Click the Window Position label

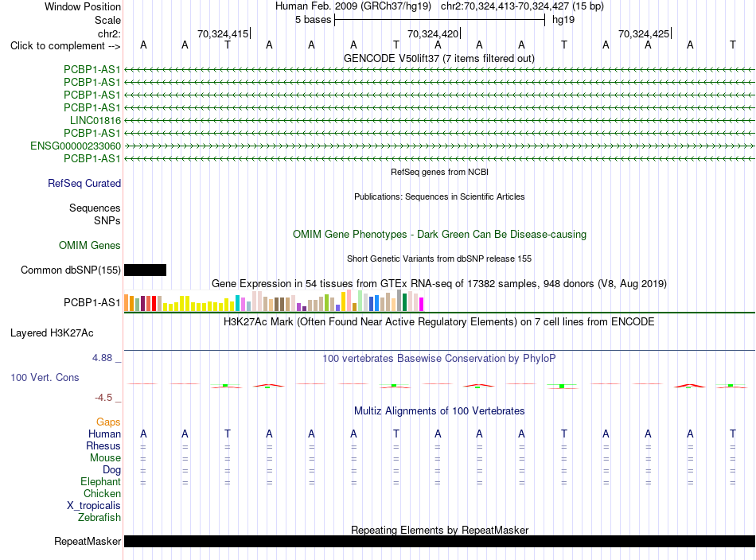(x=83, y=6)
